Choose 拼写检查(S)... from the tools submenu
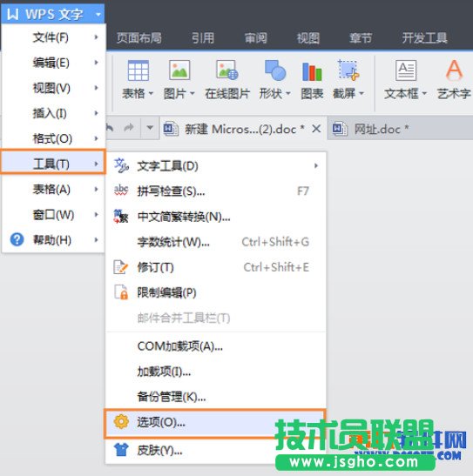This screenshot has width=473, height=476. 215,191
